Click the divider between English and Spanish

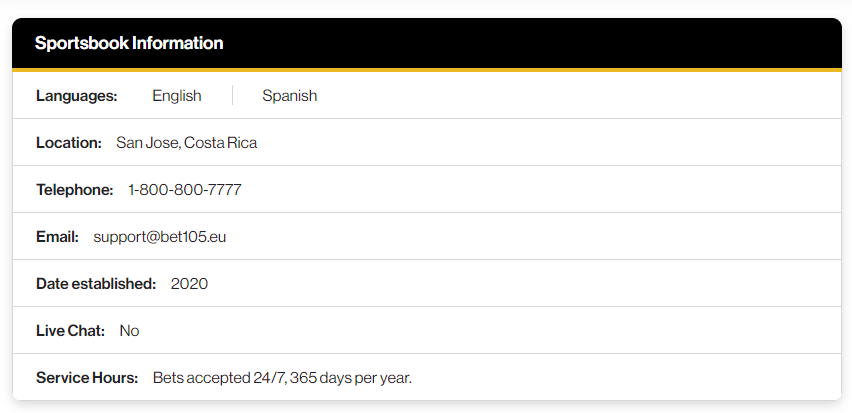pos(233,95)
